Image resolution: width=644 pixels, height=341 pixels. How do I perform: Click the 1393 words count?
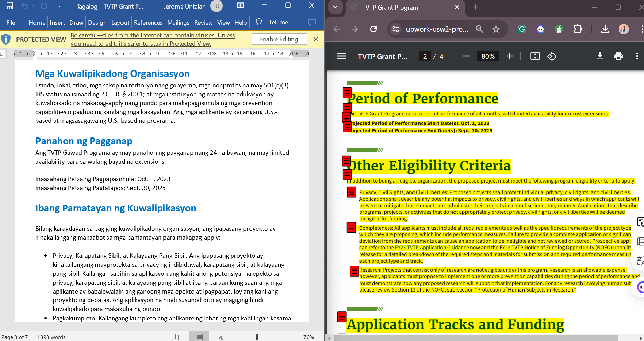[51, 337]
